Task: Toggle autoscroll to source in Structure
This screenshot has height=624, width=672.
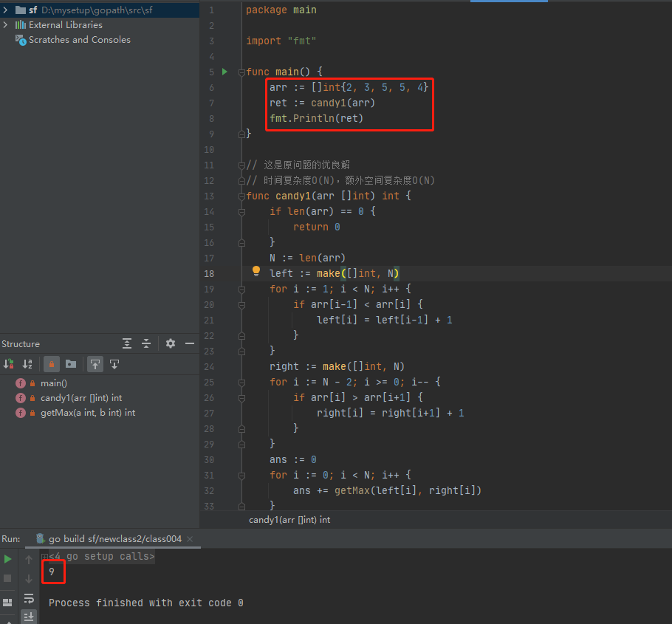Action: pyautogui.click(x=95, y=364)
